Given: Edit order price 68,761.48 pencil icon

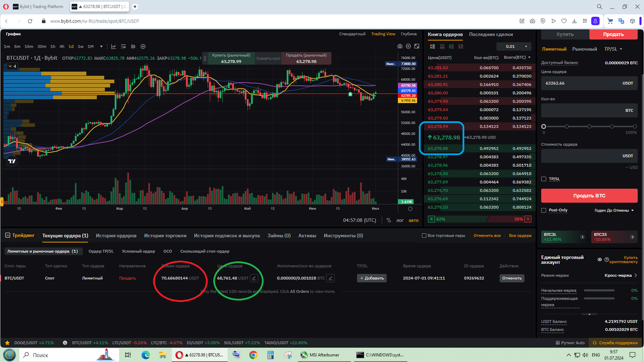Looking at the screenshot, I should click(254, 278).
